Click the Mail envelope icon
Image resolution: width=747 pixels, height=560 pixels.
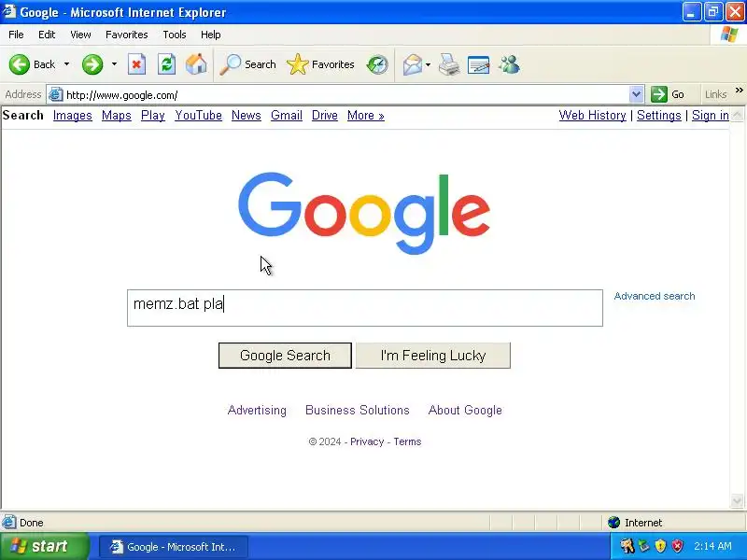(413, 64)
